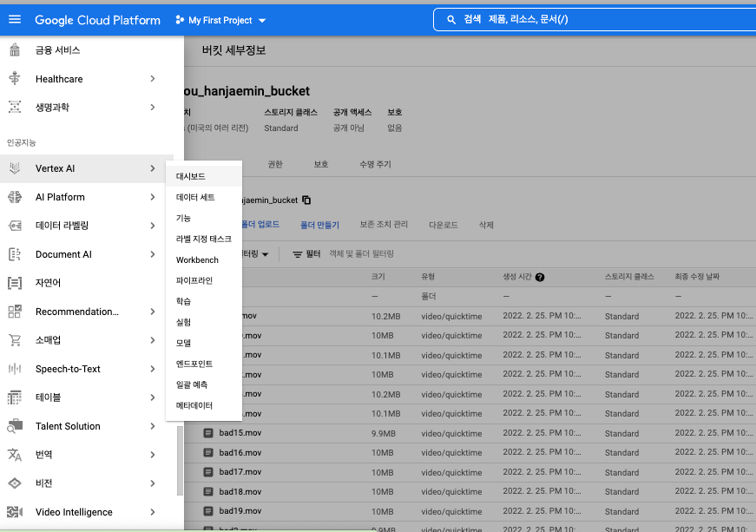This screenshot has height=532, width=756.
Task: Select 대시보드 in Vertex AI submenu
Action: click(x=203, y=176)
